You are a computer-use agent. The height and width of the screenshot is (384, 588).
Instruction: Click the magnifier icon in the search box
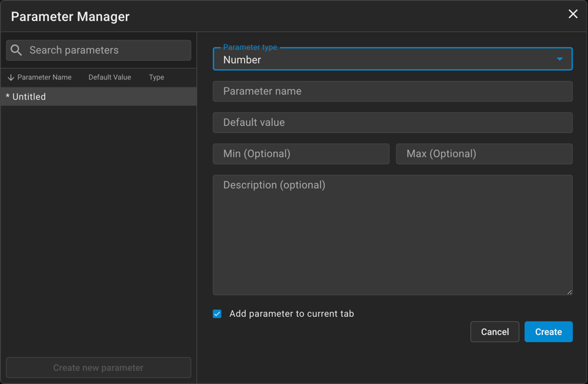[x=16, y=50]
